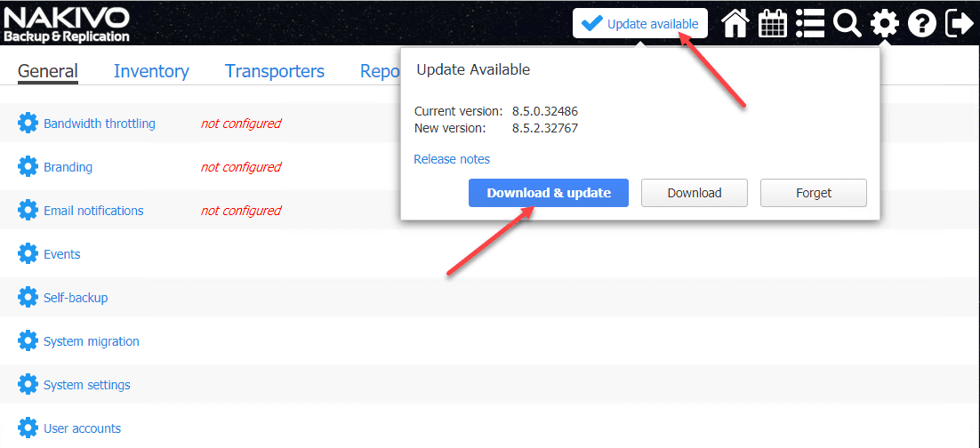Screen dimensions: 980x448
Task: Open System settings section
Action: coord(87,385)
